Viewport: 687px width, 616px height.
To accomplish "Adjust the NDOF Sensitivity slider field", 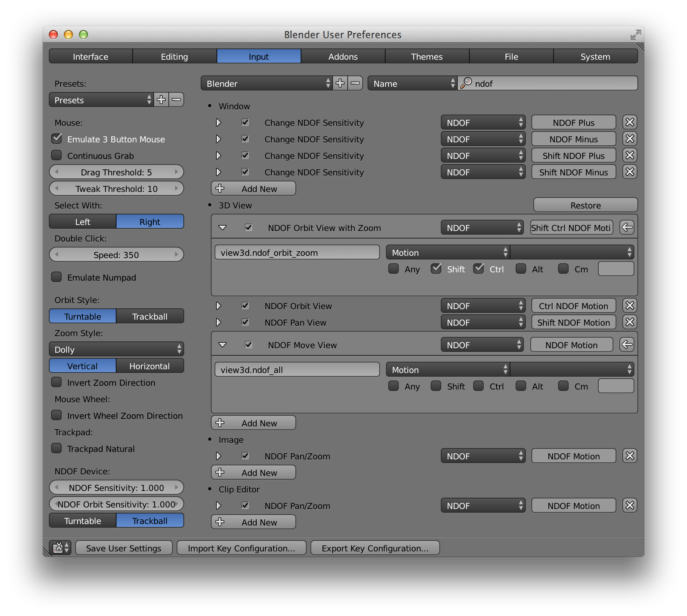I will click(x=117, y=488).
